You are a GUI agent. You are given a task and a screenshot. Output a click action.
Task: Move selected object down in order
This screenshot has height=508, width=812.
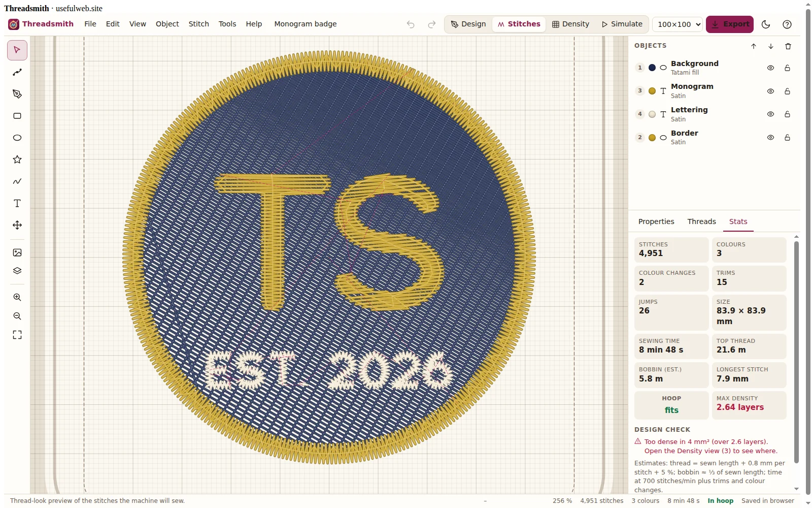pyautogui.click(x=771, y=46)
